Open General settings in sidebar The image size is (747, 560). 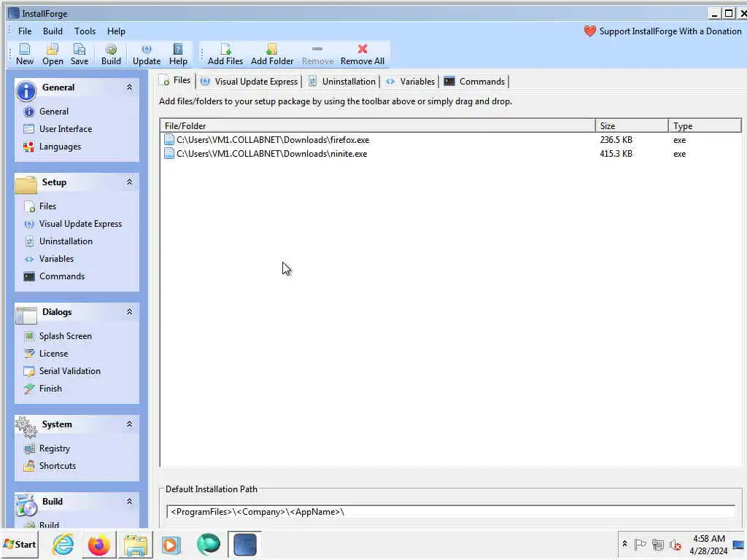click(x=54, y=112)
